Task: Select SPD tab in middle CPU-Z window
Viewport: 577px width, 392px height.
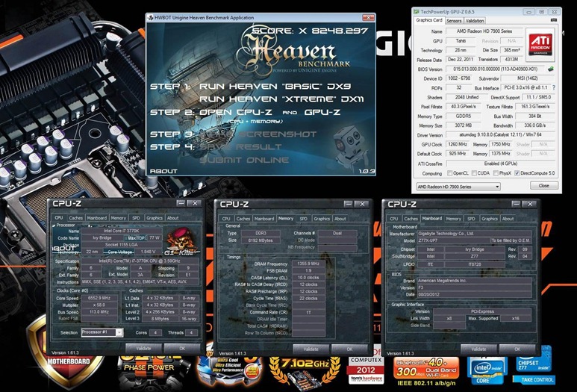Action: (x=303, y=219)
